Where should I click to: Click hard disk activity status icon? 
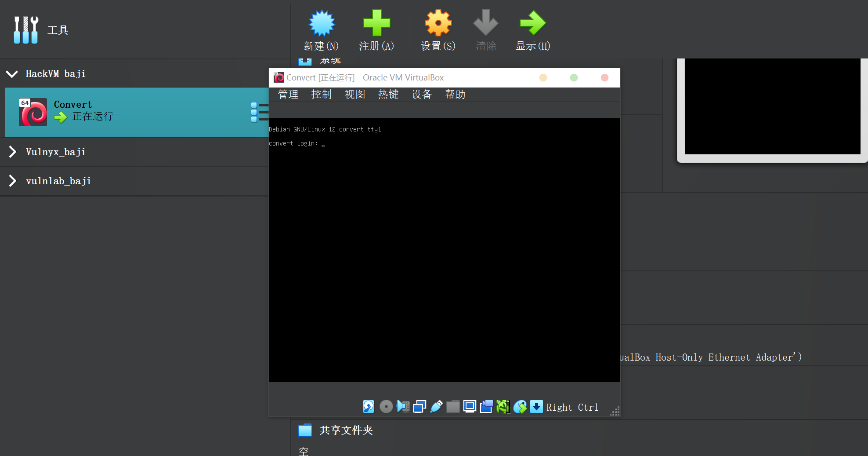pyautogui.click(x=369, y=407)
